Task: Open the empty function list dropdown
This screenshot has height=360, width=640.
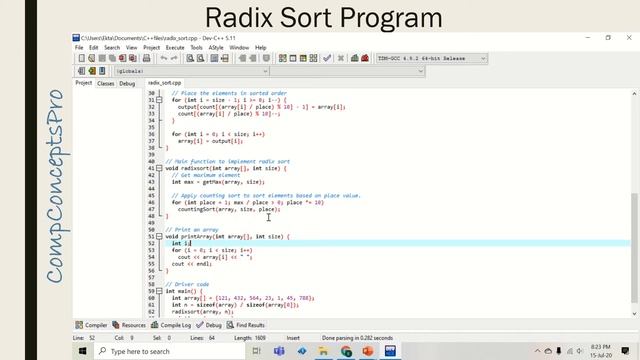Action: (347, 71)
